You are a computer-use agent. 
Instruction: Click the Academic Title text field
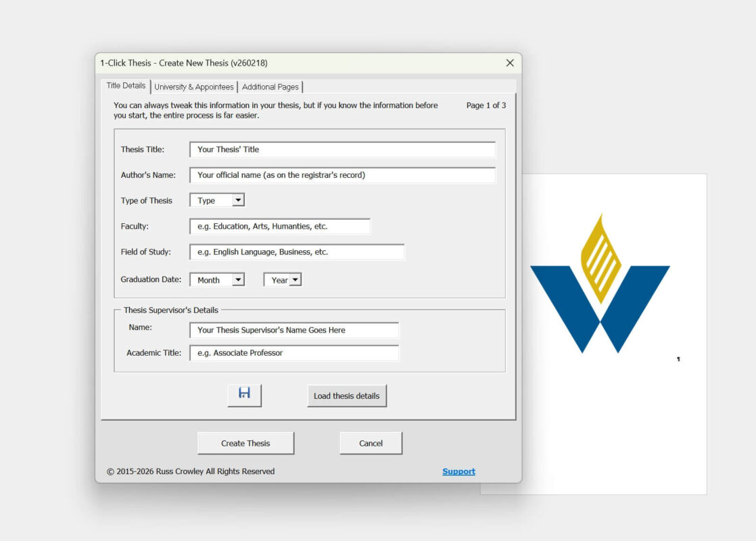[x=294, y=353]
